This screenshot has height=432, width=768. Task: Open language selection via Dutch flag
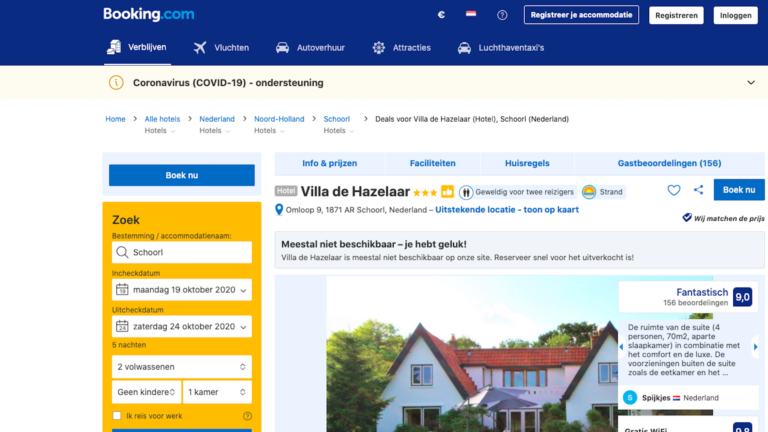(471, 15)
